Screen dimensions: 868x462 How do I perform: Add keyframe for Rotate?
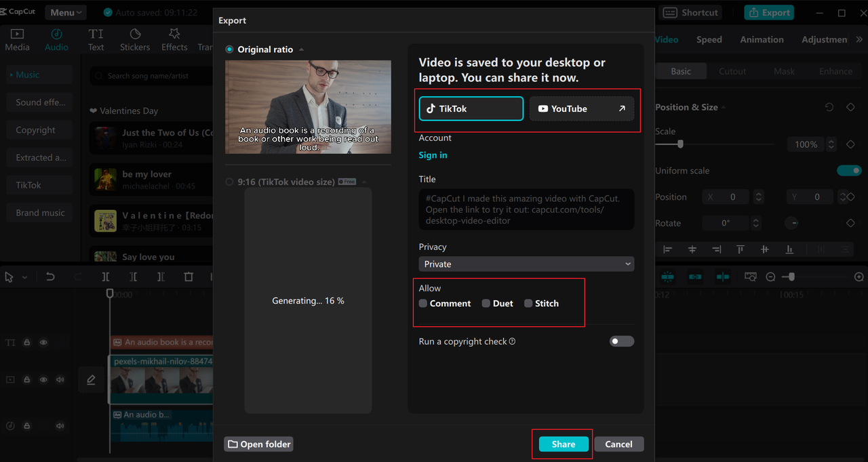pyautogui.click(x=850, y=223)
